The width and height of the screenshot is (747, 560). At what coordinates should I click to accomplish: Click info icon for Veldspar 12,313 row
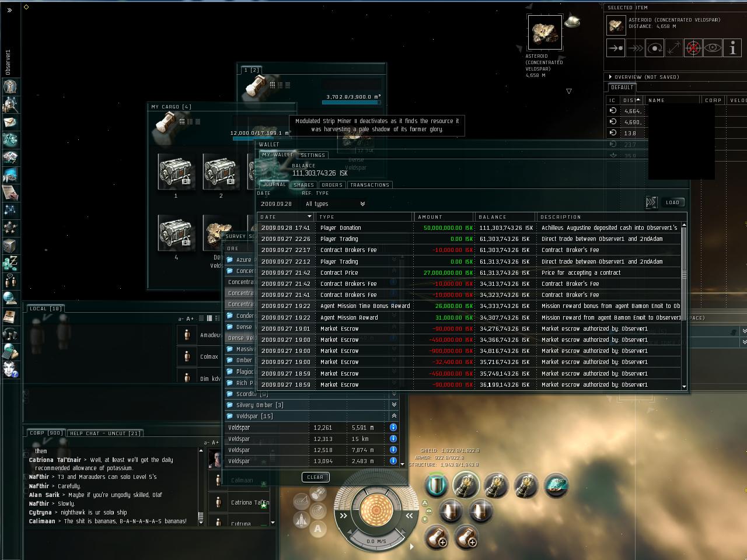393,439
